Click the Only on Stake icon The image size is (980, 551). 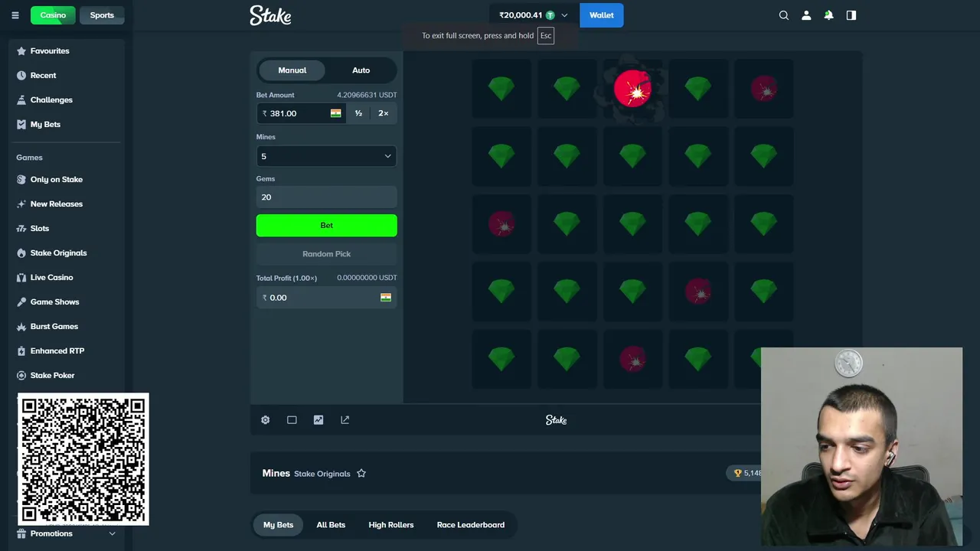(21, 180)
